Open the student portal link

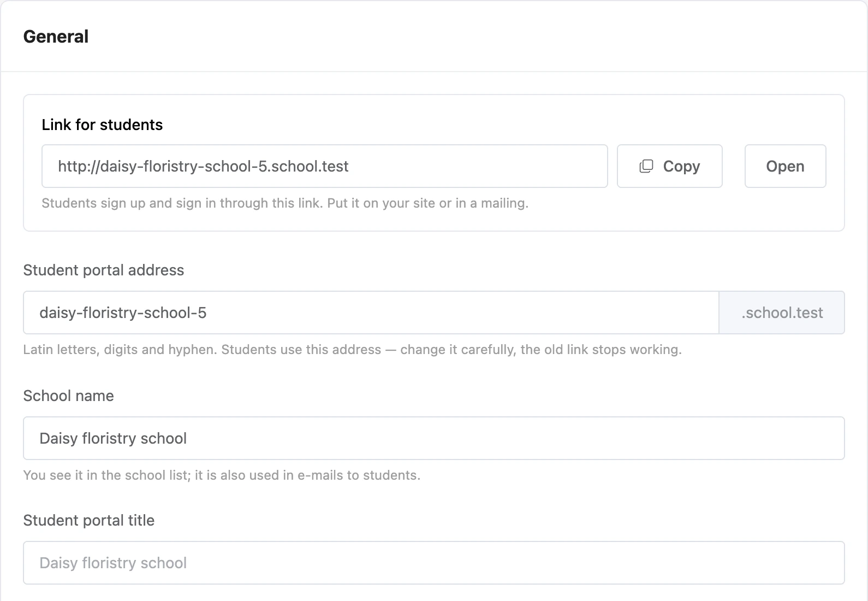pyautogui.click(x=785, y=166)
